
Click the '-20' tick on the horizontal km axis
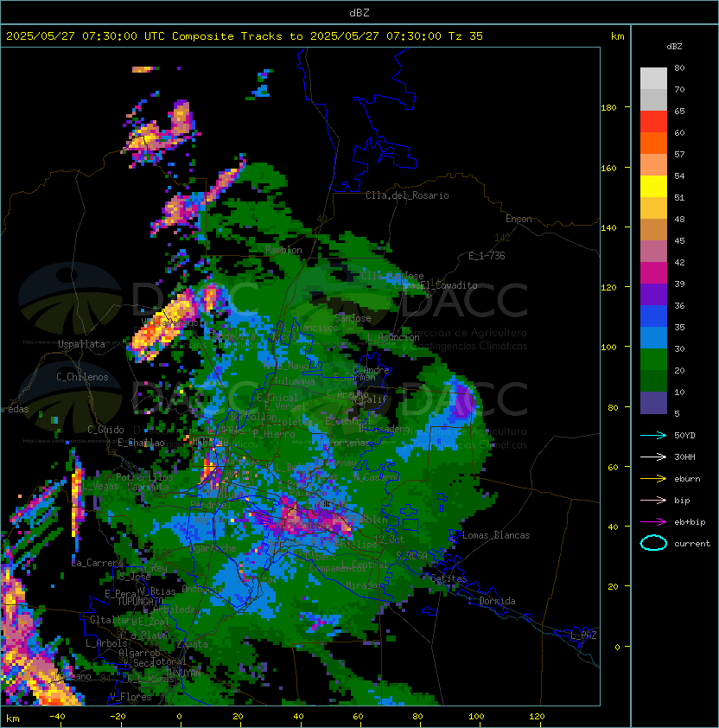(x=118, y=717)
